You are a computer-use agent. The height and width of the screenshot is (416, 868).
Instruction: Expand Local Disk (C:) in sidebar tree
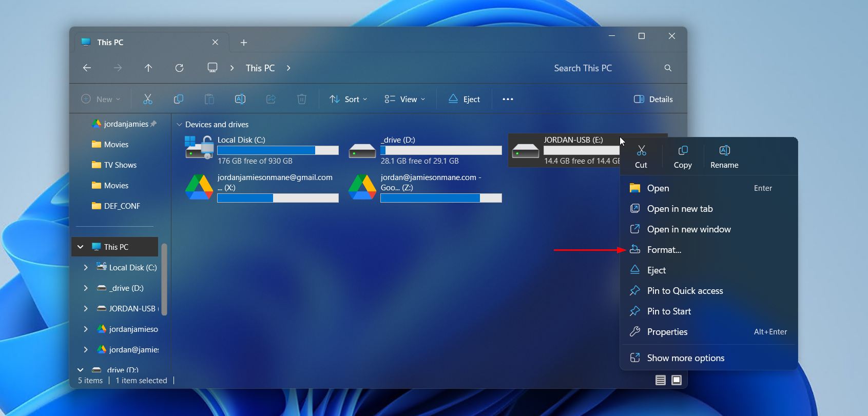click(x=86, y=267)
